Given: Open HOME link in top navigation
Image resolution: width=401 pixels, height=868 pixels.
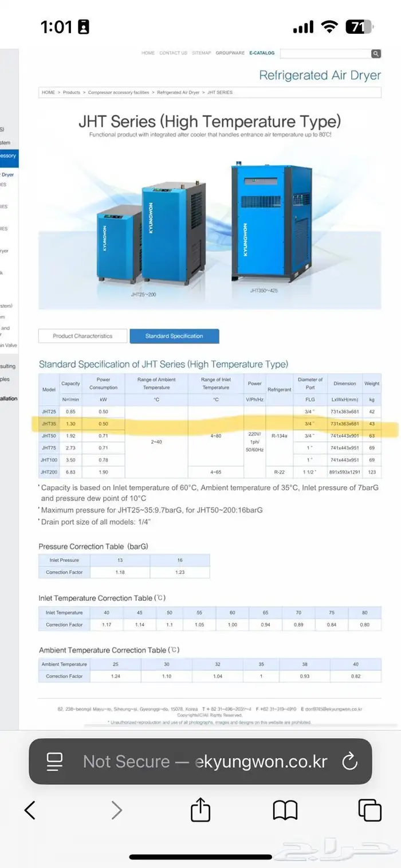Looking at the screenshot, I should point(148,53).
